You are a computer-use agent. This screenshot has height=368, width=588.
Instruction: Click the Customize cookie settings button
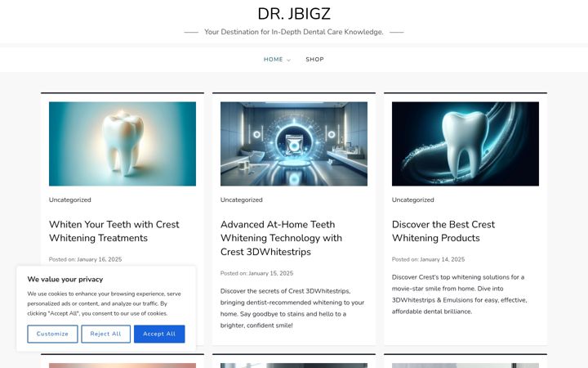(52, 334)
